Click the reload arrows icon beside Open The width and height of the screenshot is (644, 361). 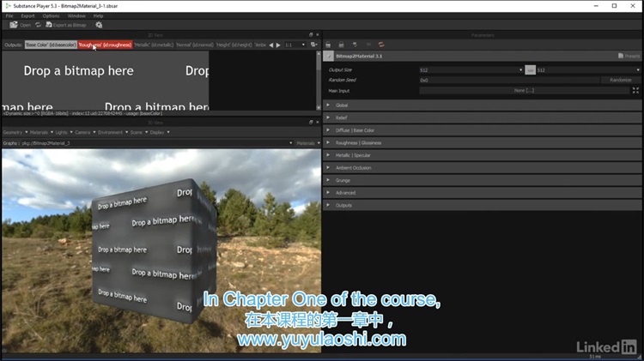coord(38,25)
